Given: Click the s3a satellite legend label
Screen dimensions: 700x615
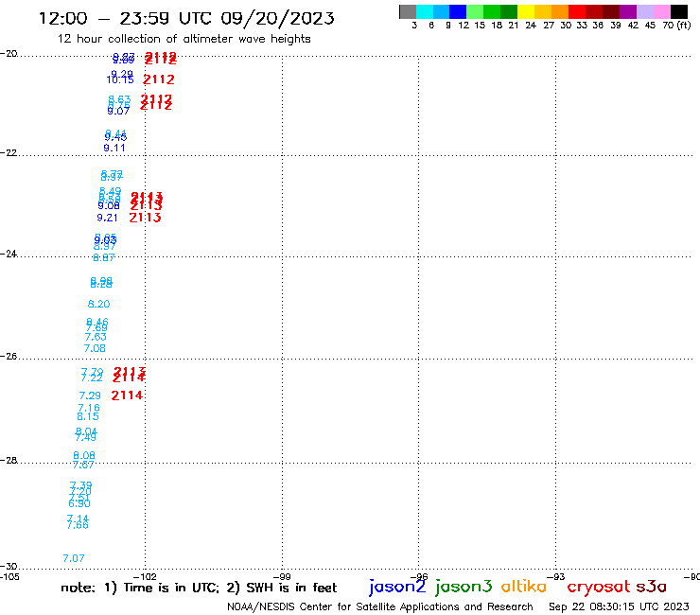Looking at the screenshot, I should pos(651,587).
